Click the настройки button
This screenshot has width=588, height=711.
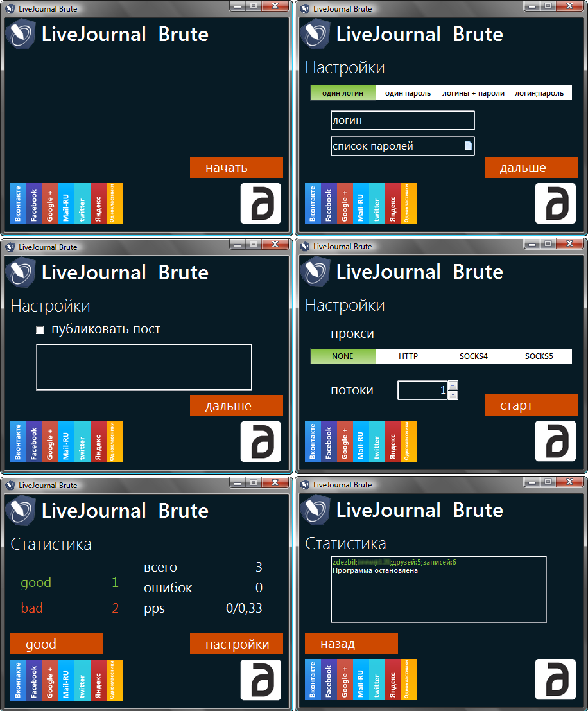tap(236, 644)
